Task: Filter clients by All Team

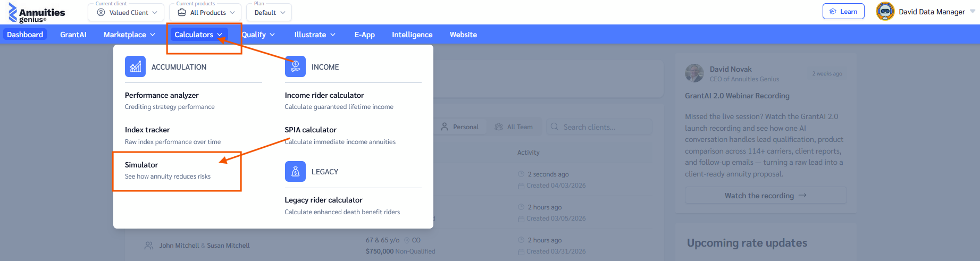Action: (x=514, y=127)
